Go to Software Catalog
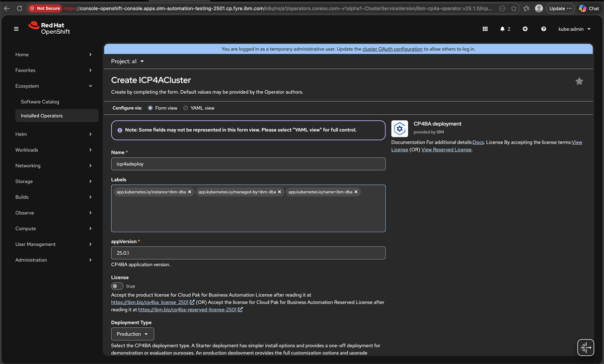This screenshot has width=604, height=364. 40,102
